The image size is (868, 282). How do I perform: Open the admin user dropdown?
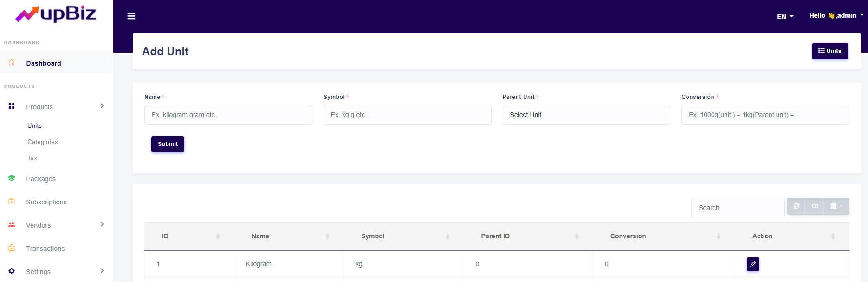point(836,15)
